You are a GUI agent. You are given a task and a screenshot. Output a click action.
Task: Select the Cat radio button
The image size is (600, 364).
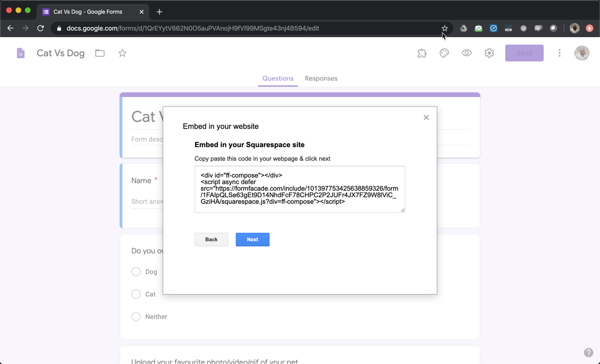click(136, 294)
